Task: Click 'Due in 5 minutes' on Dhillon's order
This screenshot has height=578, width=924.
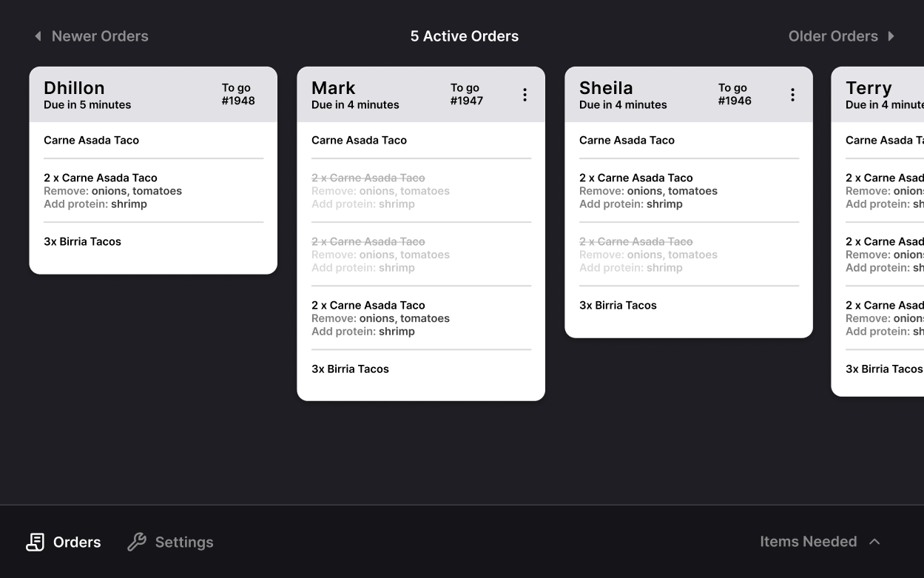Action: click(87, 105)
